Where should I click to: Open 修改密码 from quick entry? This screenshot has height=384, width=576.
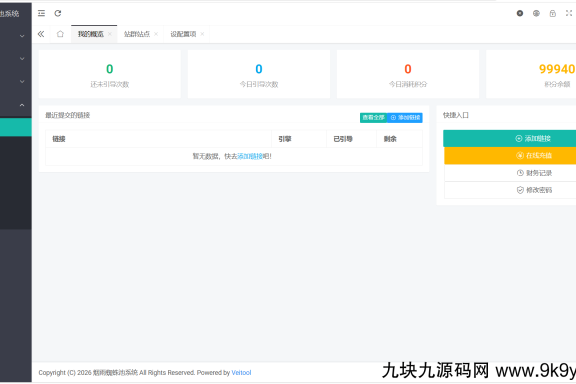tap(510, 190)
